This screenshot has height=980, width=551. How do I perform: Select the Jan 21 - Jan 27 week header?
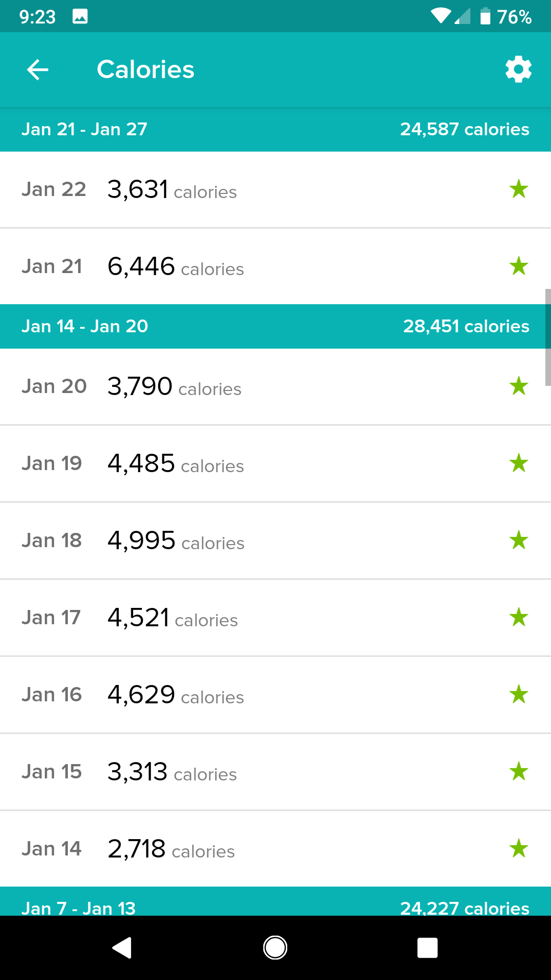click(275, 130)
